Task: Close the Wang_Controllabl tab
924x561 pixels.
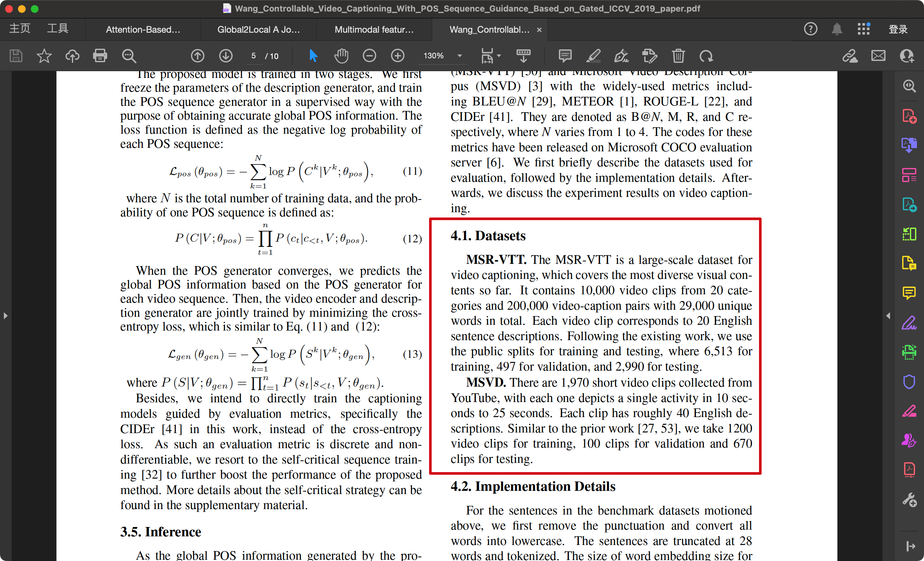Action: (539, 29)
